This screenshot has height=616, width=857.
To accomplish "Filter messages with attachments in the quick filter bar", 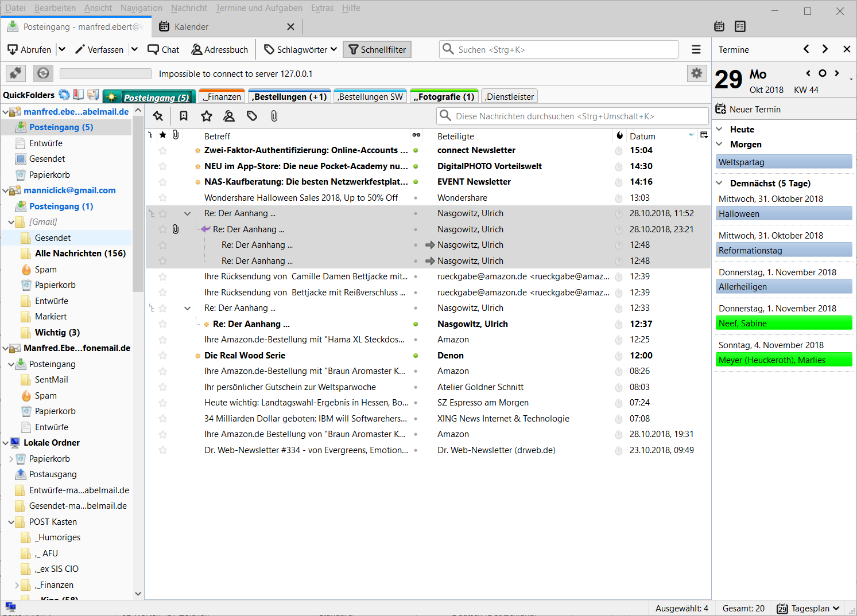I will pyautogui.click(x=274, y=116).
